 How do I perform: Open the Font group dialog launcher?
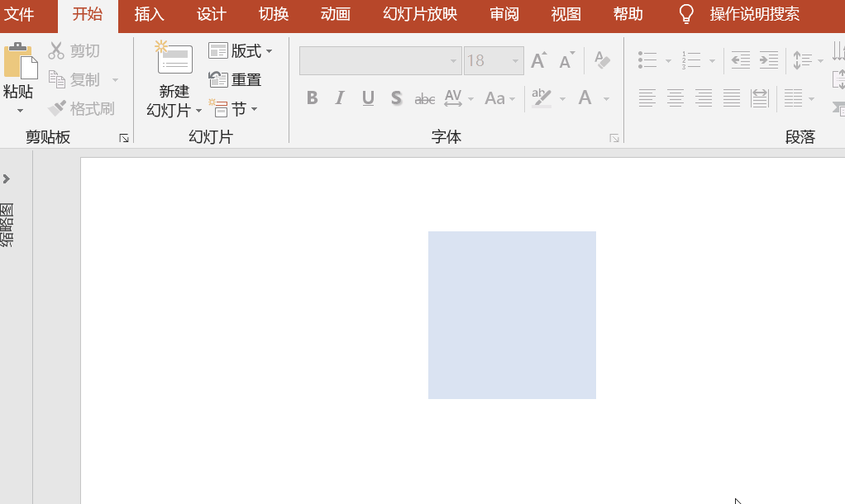click(614, 138)
